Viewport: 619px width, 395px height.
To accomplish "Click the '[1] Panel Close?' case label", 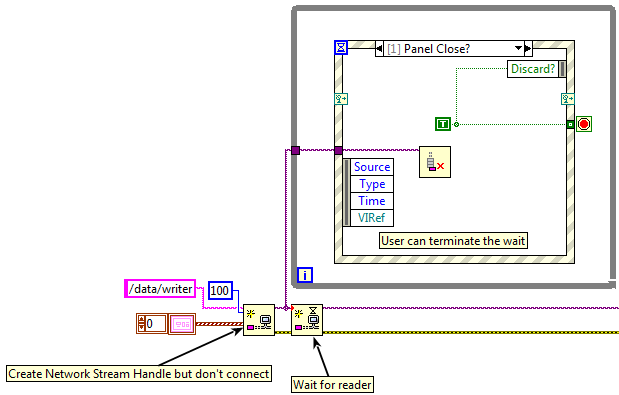I will [429, 49].
